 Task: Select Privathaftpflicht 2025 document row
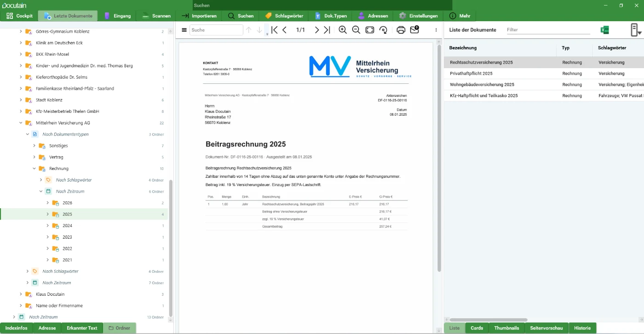(x=544, y=73)
